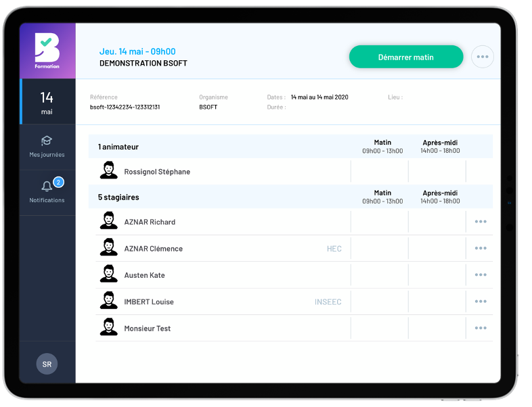532x407 pixels.
Task: Select the name Monsieur Test
Action: click(x=148, y=329)
